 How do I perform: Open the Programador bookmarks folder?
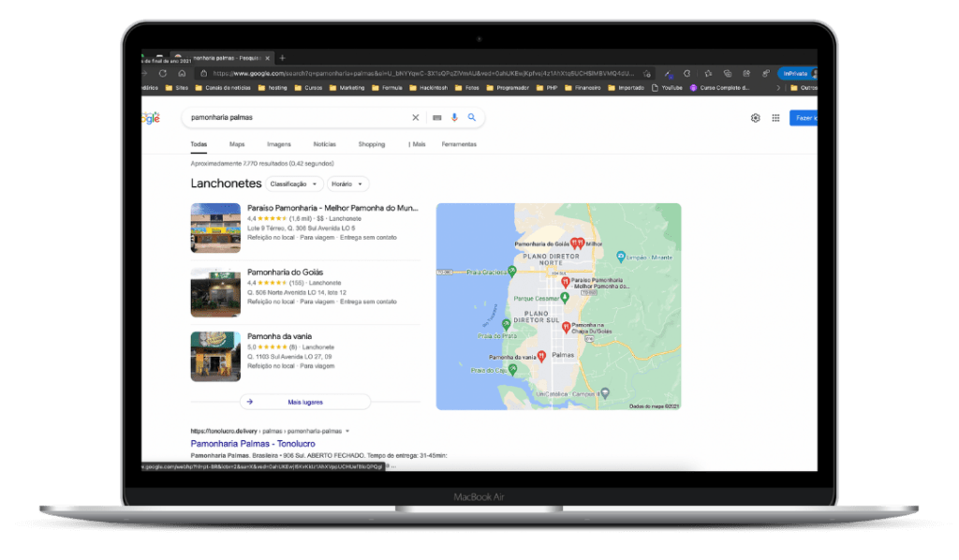[508, 88]
